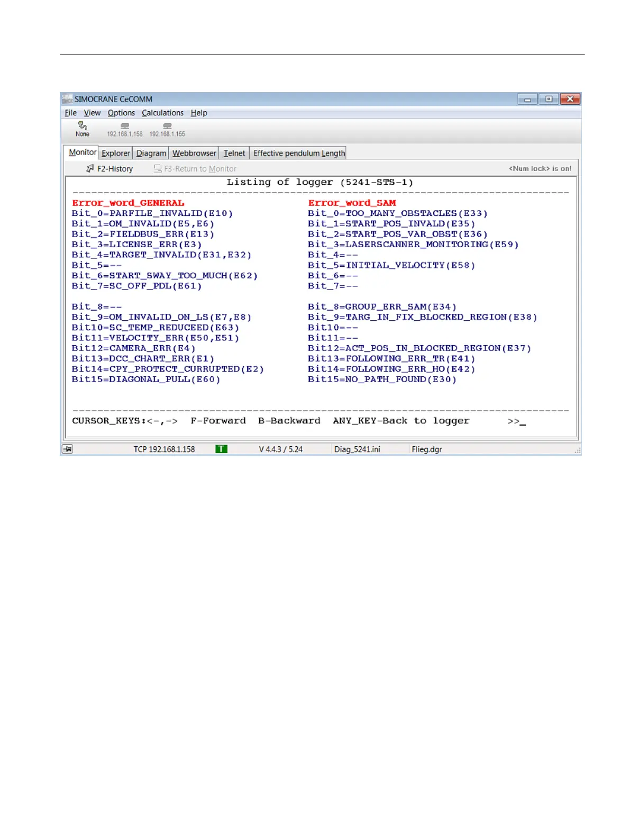630x840 pixels.
Task: Click the pin icon in status bar
Action: (x=68, y=449)
